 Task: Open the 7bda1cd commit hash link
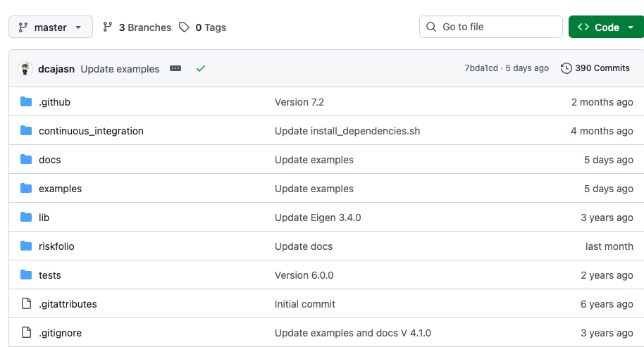481,68
